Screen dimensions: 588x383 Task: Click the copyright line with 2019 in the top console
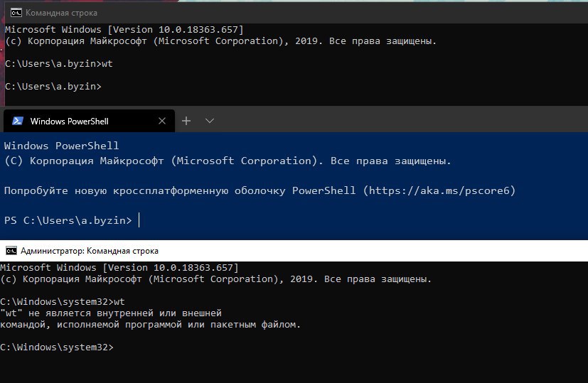pyautogui.click(x=221, y=41)
